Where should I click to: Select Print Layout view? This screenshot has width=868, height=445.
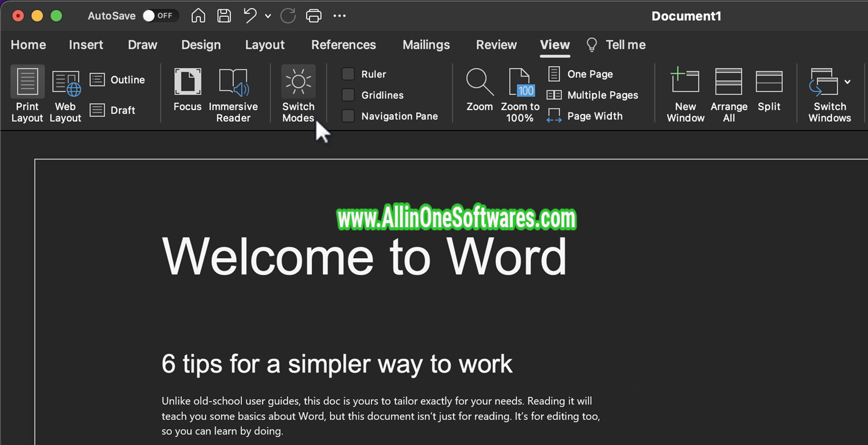click(27, 95)
